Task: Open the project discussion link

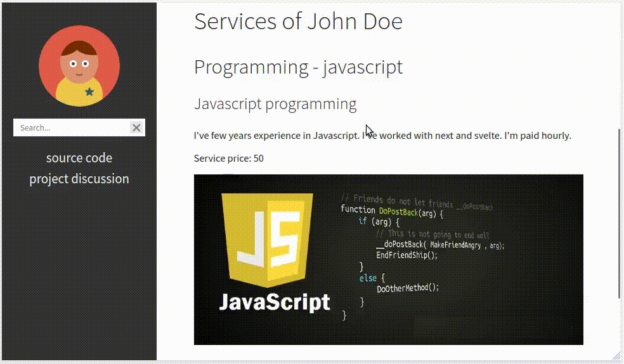Action: coord(79,179)
